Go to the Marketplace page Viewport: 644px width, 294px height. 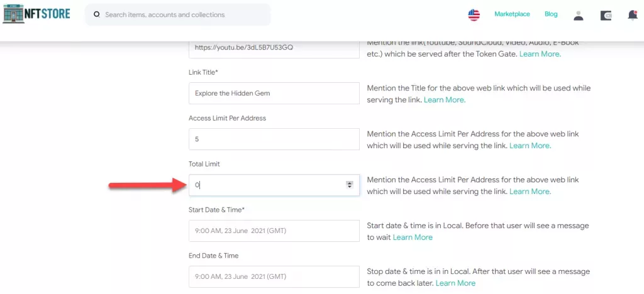(512, 14)
